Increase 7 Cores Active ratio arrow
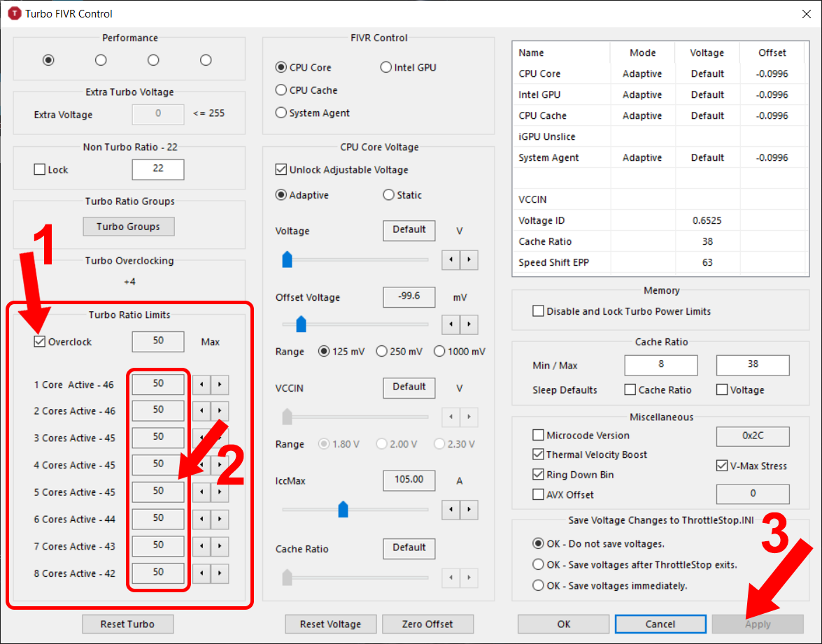 pos(220,546)
